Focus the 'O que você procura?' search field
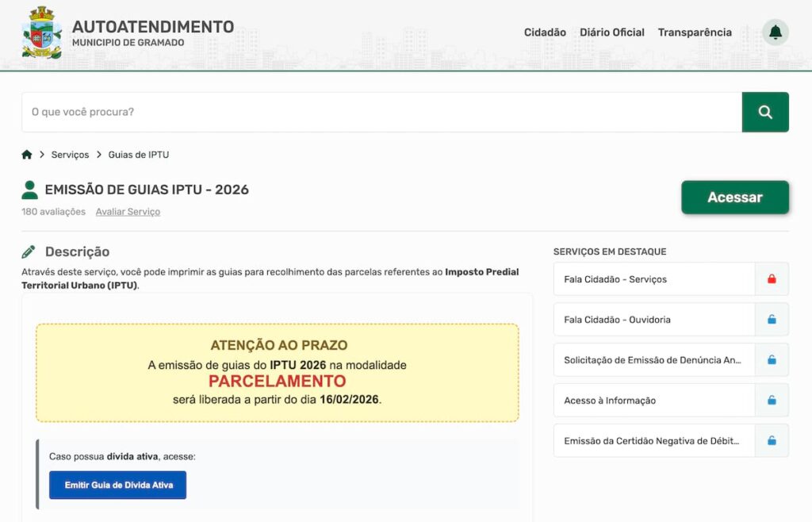The height and width of the screenshot is (522, 812). click(x=381, y=112)
